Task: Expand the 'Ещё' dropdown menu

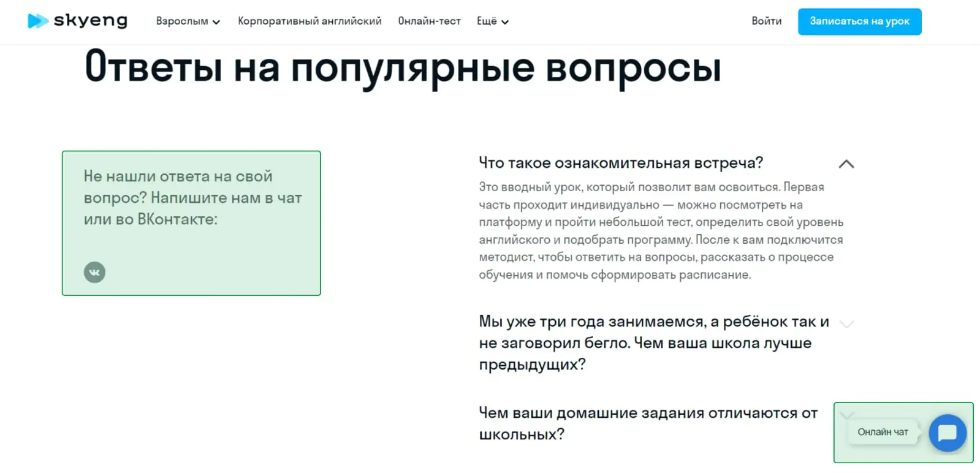Action: pos(493,21)
